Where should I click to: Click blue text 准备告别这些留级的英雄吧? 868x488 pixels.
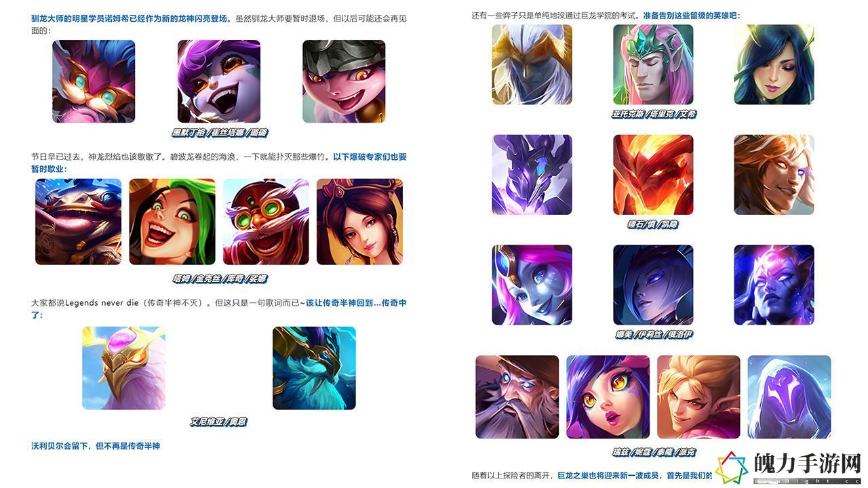(690, 15)
